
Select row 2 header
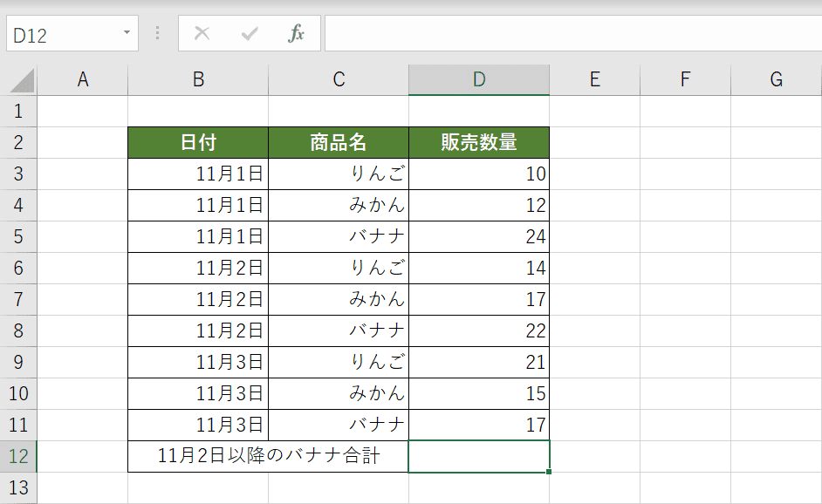pos(18,142)
